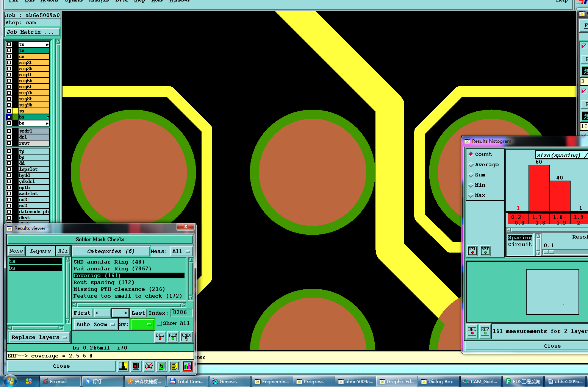Open the Auto Zoom dropdown
The width and height of the screenshot is (588, 387).
click(x=95, y=324)
